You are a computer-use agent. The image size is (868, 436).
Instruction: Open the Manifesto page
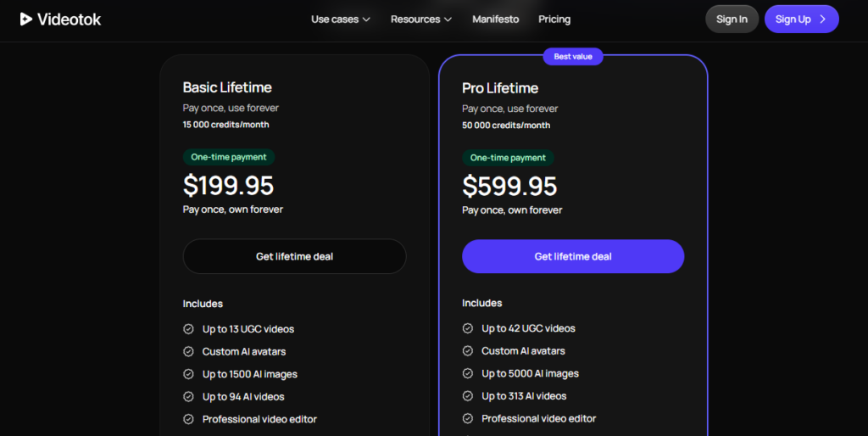click(495, 19)
